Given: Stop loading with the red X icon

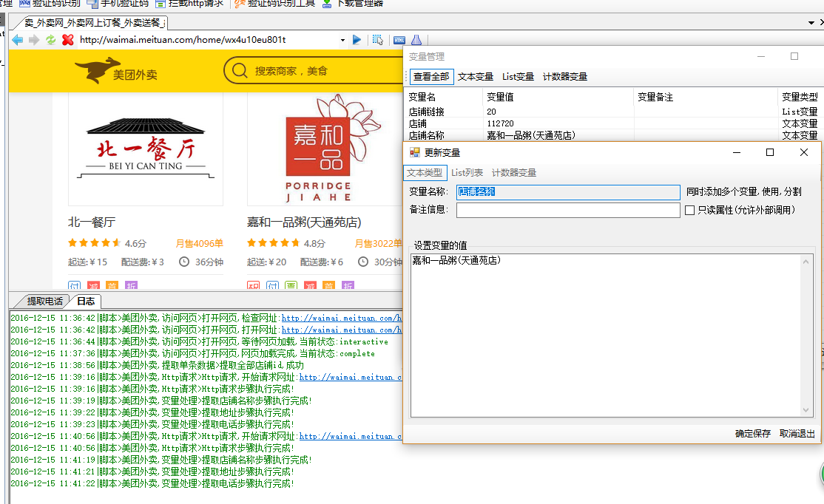Looking at the screenshot, I should coord(68,40).
